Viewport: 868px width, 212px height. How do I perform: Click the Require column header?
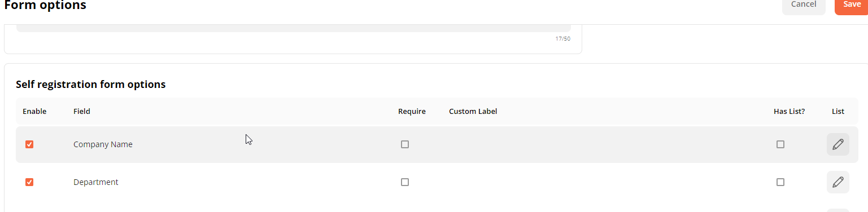(412, 111)
